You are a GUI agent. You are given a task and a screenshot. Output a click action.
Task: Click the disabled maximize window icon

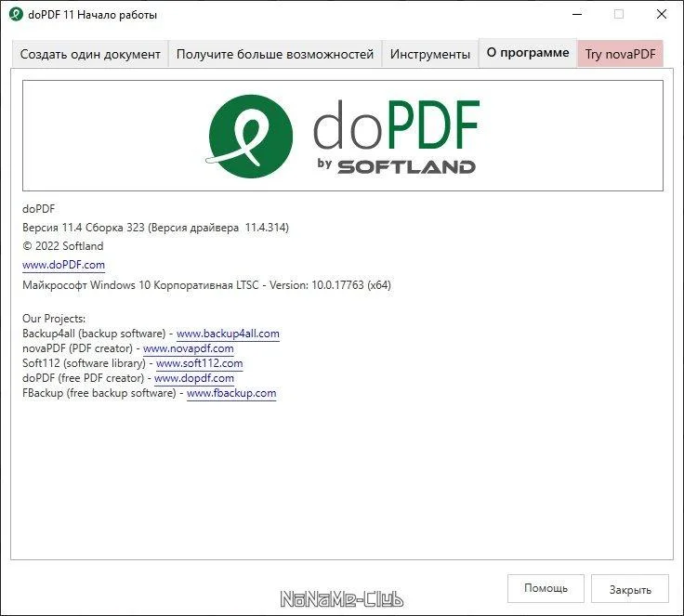(x=619, y=14)
